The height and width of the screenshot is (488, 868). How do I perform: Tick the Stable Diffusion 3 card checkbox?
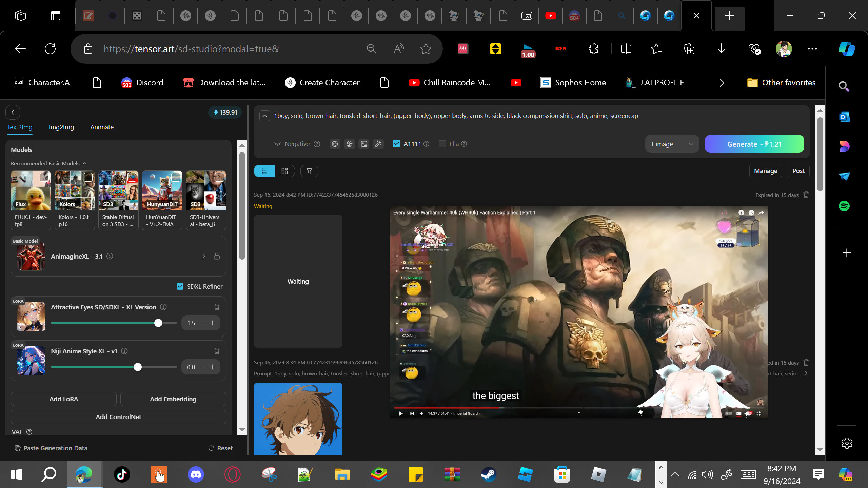[132, 177]
